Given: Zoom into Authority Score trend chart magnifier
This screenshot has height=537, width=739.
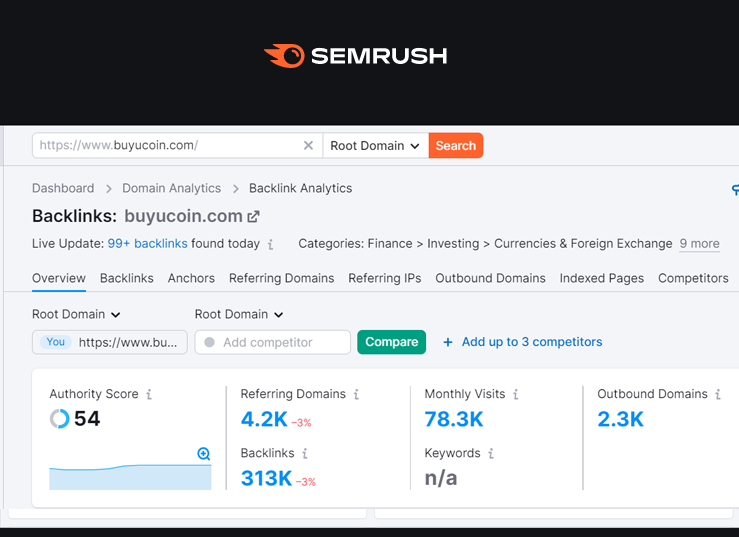Looking at the screenshot, I should (204, 454).
